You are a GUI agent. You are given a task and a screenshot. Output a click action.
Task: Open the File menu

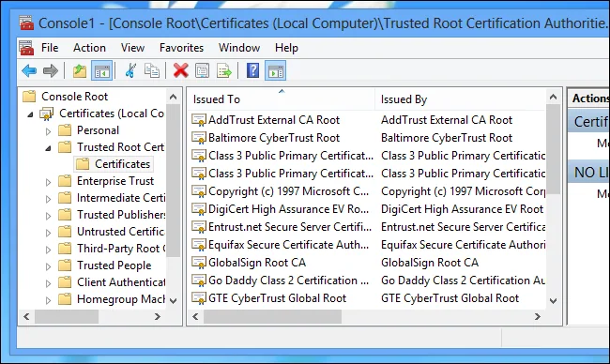(50, 48)
